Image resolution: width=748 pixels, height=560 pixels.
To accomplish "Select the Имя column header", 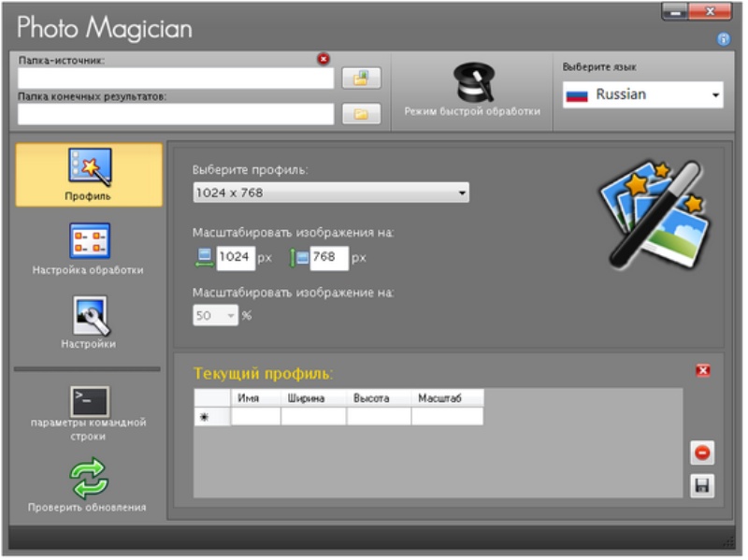I will [x=255, y=398].
